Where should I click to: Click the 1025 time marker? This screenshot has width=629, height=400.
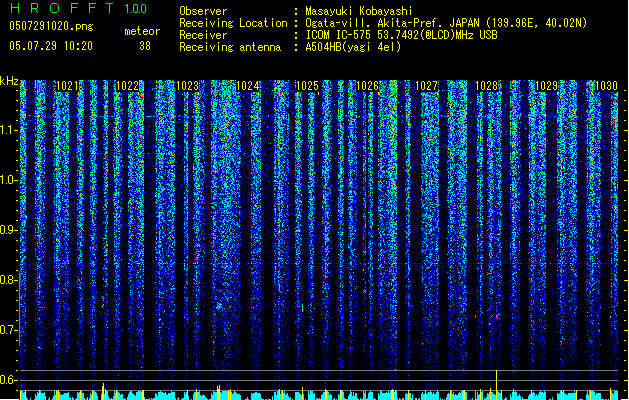(307, 86)
